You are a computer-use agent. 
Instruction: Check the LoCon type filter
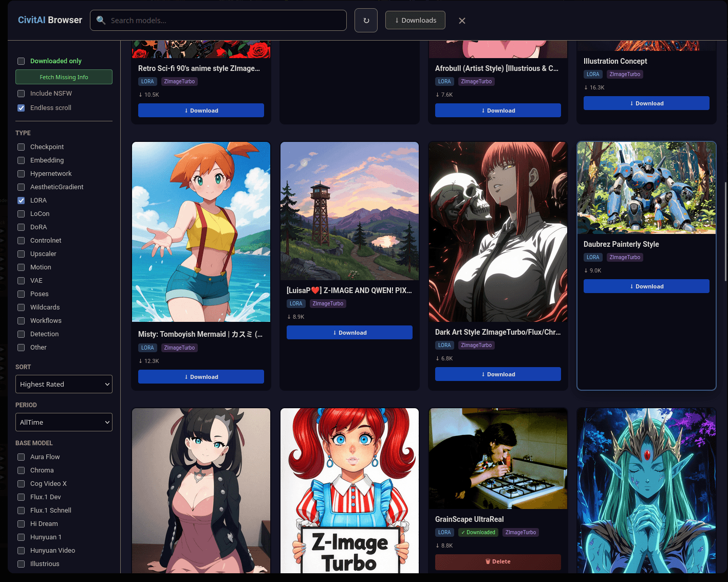click(x=21, y=214)
